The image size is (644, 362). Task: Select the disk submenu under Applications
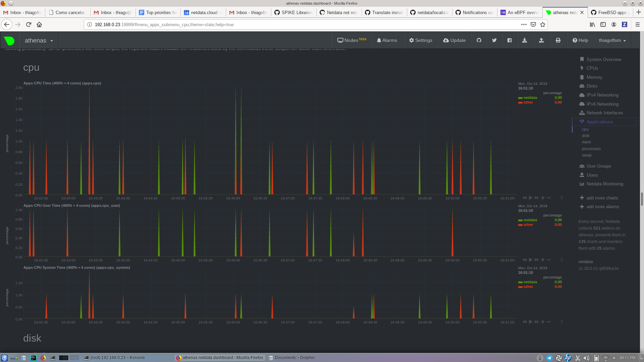585,136
